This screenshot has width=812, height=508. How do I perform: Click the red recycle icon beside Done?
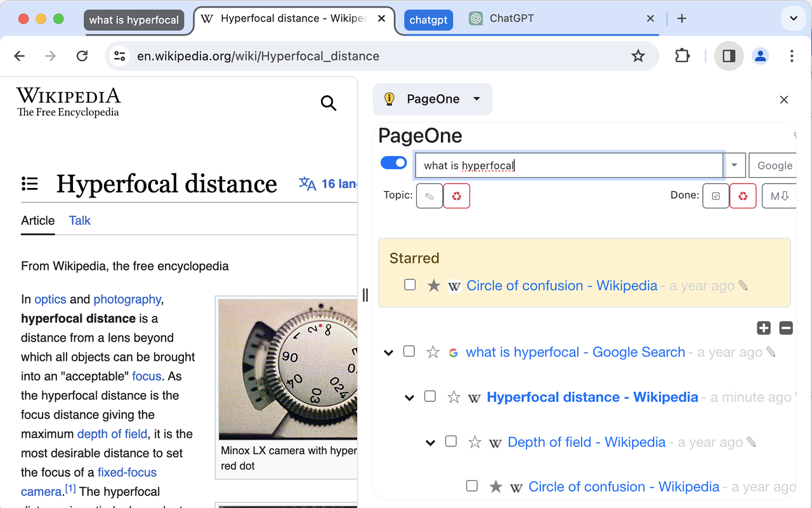[x=743, y=196]
